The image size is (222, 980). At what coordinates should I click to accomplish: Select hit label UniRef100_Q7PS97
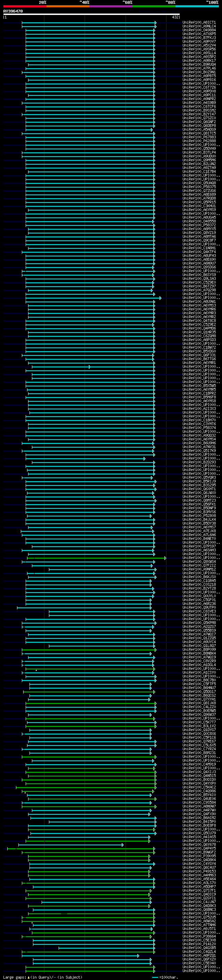point(199,546)
